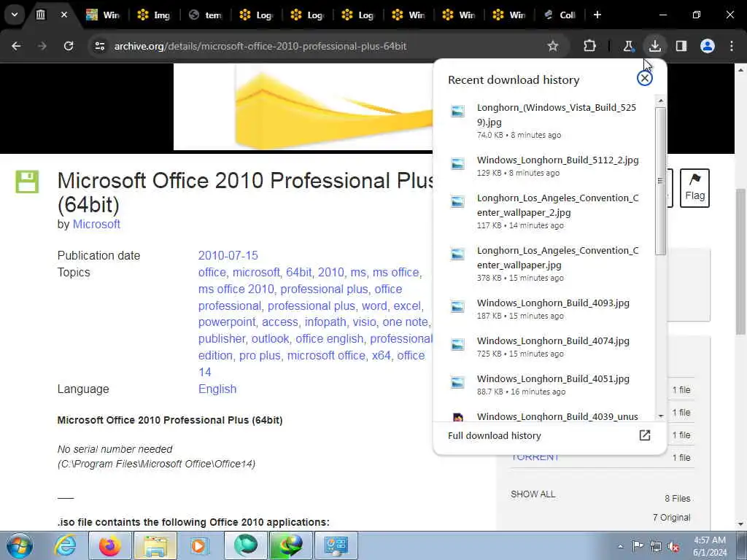747x560 pixels.
Task: Switch to the 'Img' tab
Action: coord(154,15)
